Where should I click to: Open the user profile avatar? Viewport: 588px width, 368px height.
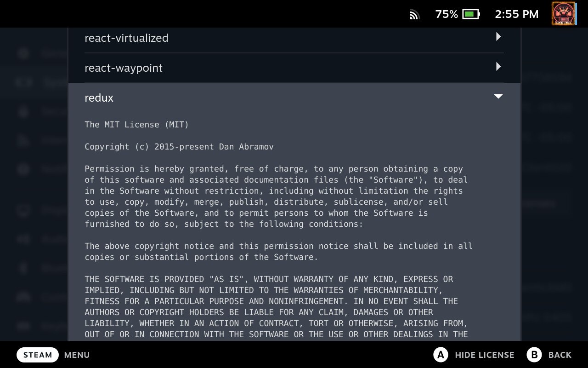[564, 14]
